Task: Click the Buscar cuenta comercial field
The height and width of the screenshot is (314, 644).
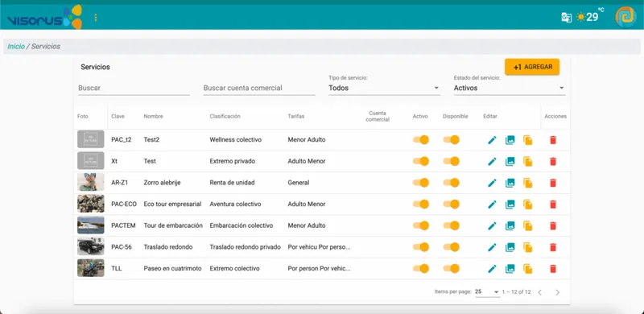Action: [x=259, y=88]
